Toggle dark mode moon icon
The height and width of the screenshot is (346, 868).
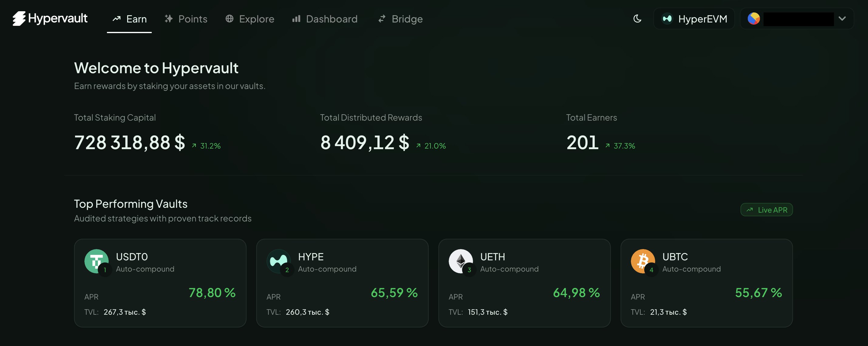[x=637, y=19]
